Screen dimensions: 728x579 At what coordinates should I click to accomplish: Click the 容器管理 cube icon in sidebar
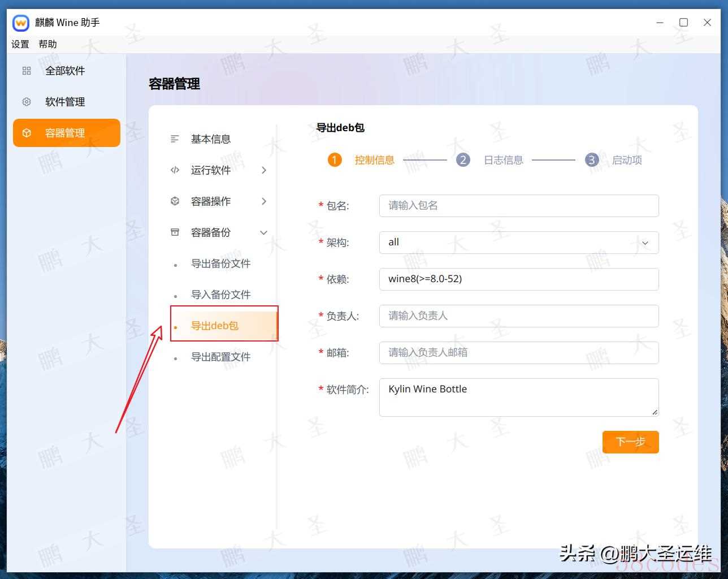pyautogui.click(x=27, y=133)
